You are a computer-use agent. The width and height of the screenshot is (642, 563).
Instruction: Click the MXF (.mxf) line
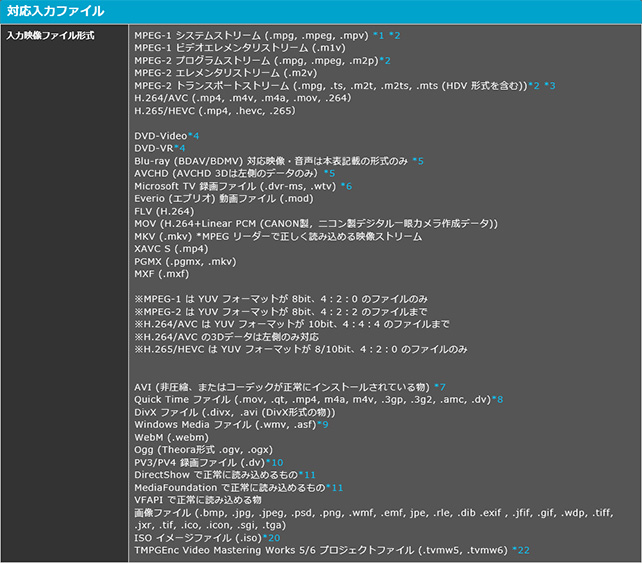click(x=162, y=274)
